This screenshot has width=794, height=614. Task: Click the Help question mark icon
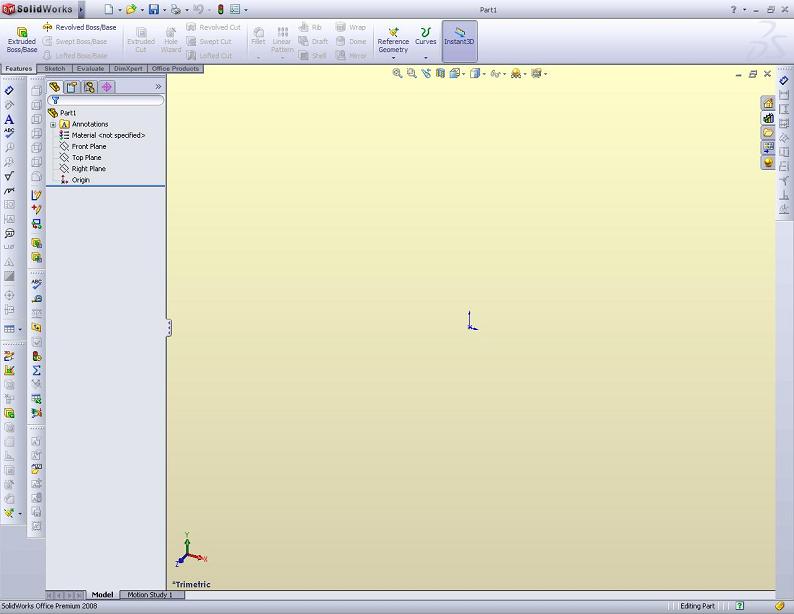pyautogui.click(x=733, y=10)
